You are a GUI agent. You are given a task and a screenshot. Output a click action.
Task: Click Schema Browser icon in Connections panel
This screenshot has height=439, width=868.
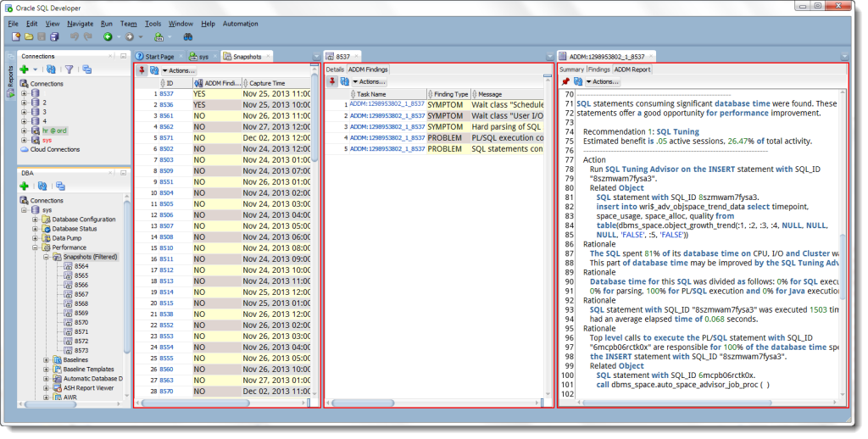click(87, 69)
